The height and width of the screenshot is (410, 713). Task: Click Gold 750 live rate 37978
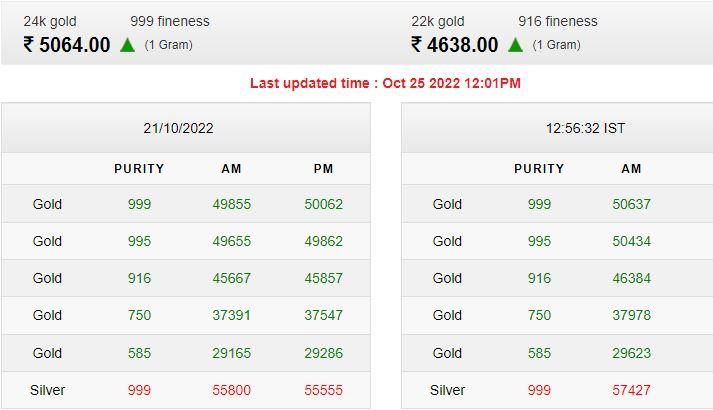click(x=631, y=315)
